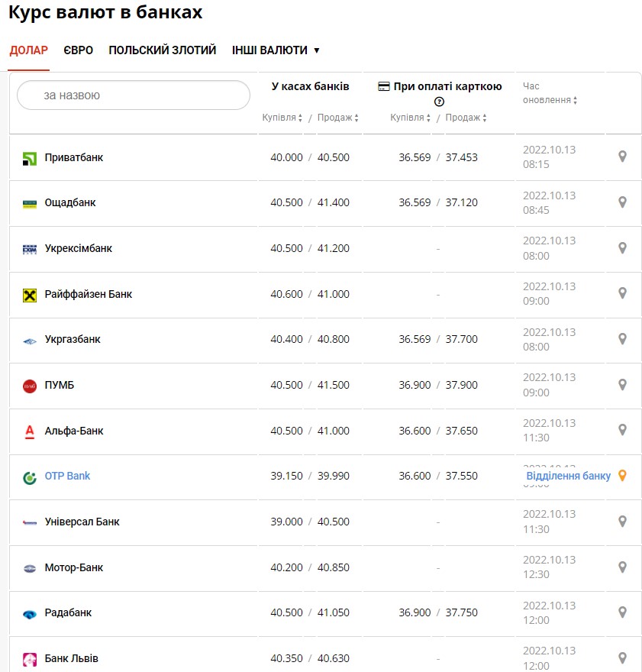Click the Приватбанк green logo icon
This screenshot has width=642, height=672.
[30, 158]
